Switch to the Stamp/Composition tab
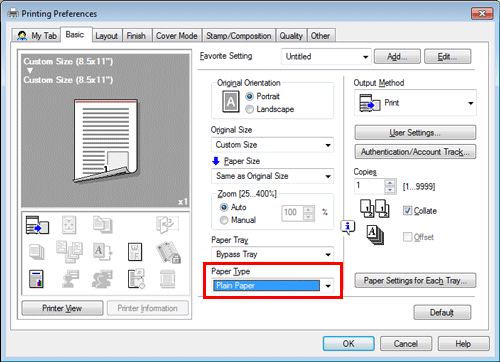500x362 pixels. click(239, 36)
